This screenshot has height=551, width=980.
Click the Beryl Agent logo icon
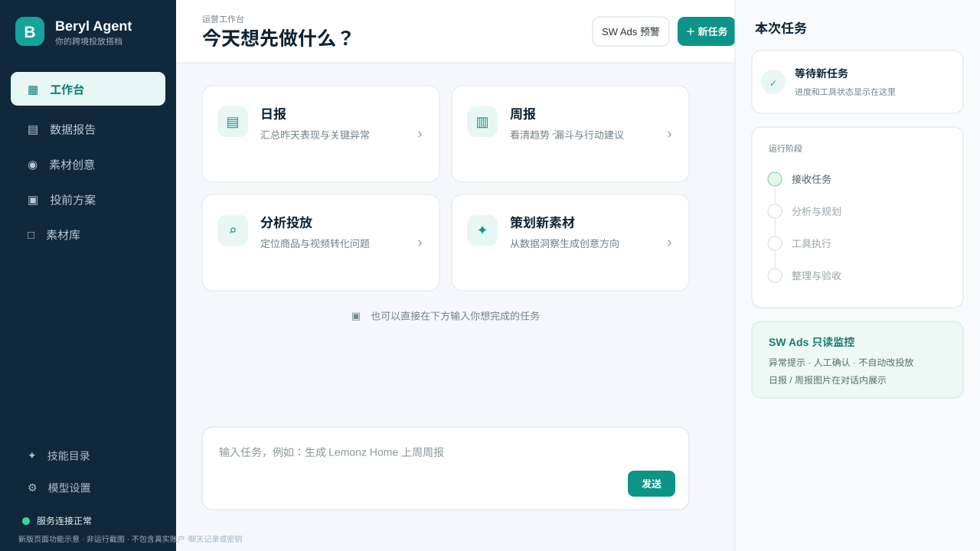[30, 31]
